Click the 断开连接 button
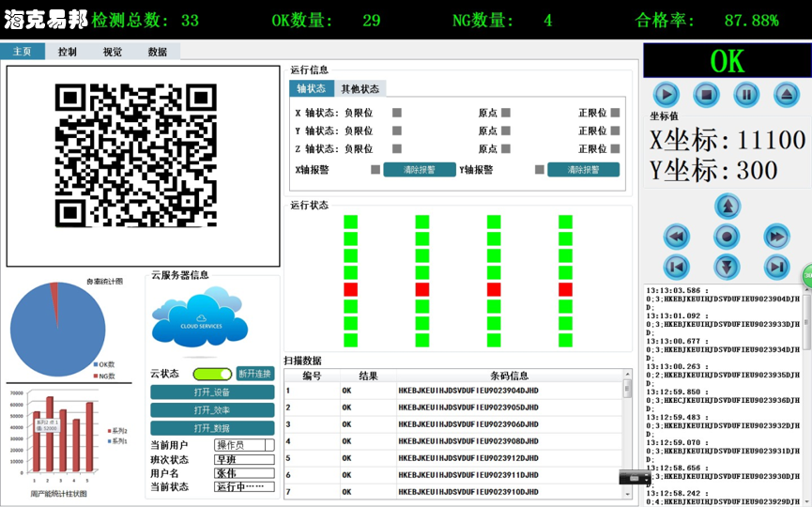812x507 pixels. (x=255, y=374)
